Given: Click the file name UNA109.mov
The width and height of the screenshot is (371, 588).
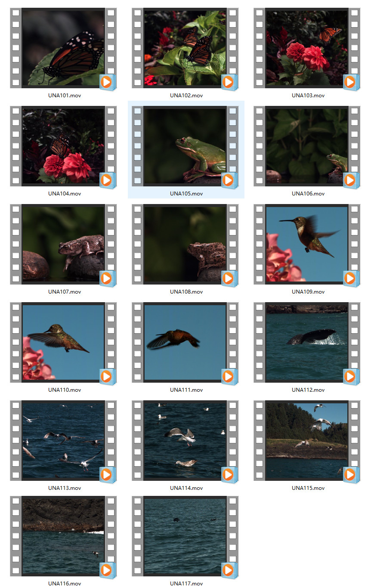Looking at the screenshot, I should click(x=308, y=292).
